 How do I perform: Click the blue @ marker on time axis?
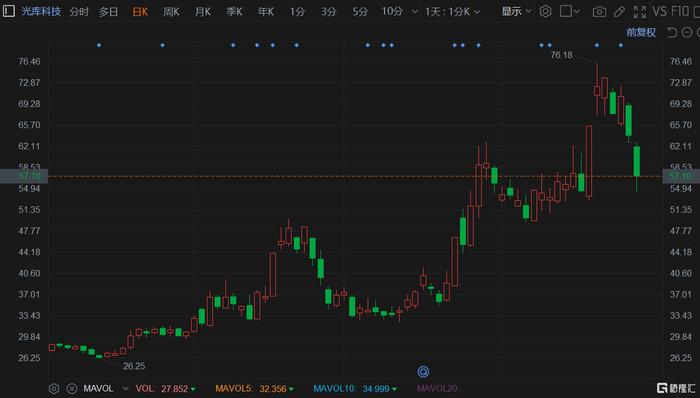point(423,371)
